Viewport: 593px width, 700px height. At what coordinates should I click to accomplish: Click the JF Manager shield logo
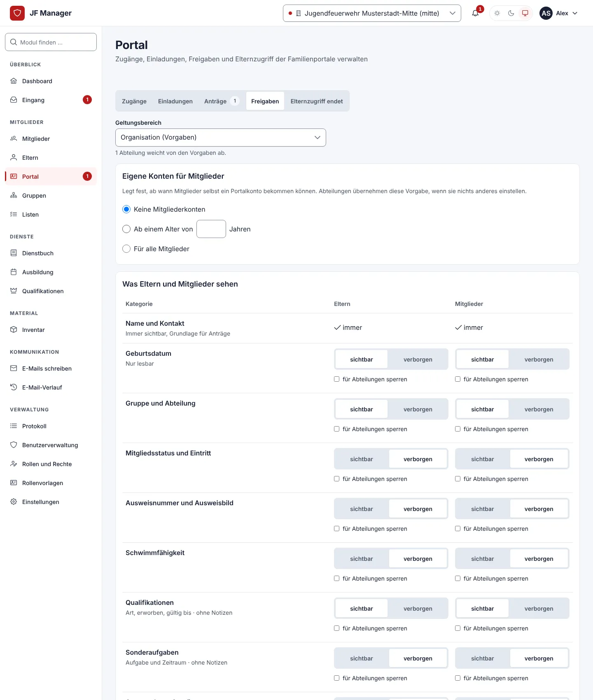point(17,13)
